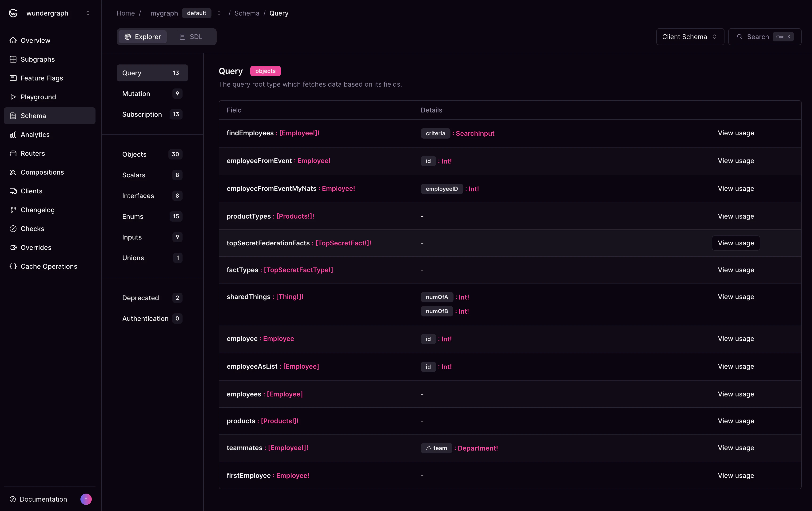
Task: Expand the default graph variant selector
Action: [x=197, y=13]
